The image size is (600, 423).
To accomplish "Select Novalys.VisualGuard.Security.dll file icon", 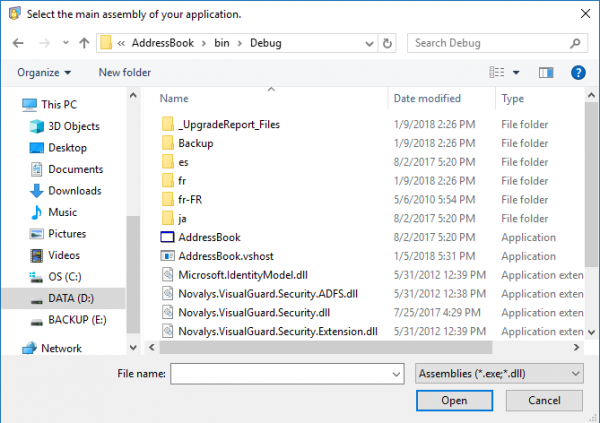I will (167, 312).
